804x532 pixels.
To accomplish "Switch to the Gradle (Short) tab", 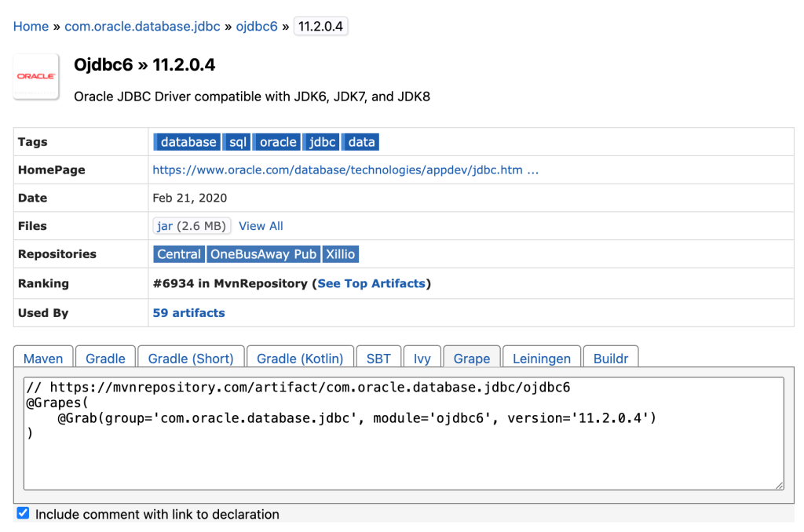I will pos(191,357).
